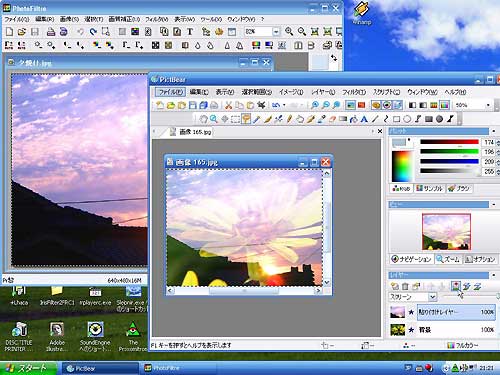Viewport: 500px width, 375px height.
Task: Click the スタート button on taskbar
Action: coord(28,368)
